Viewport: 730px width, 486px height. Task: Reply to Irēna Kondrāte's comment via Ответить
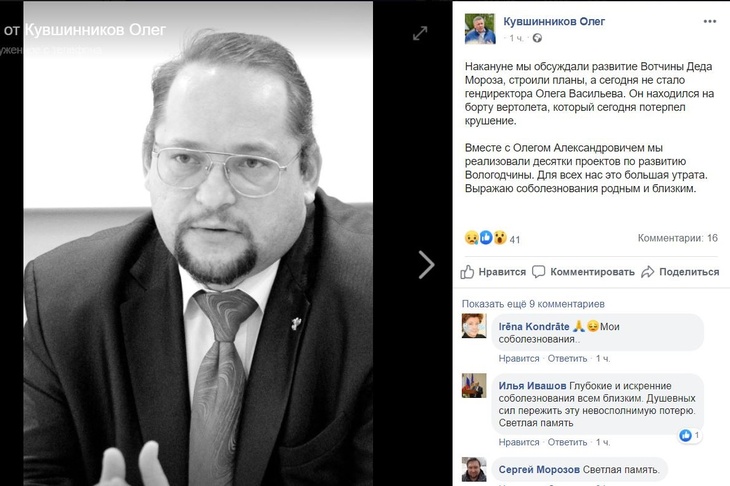click(567, 358)
